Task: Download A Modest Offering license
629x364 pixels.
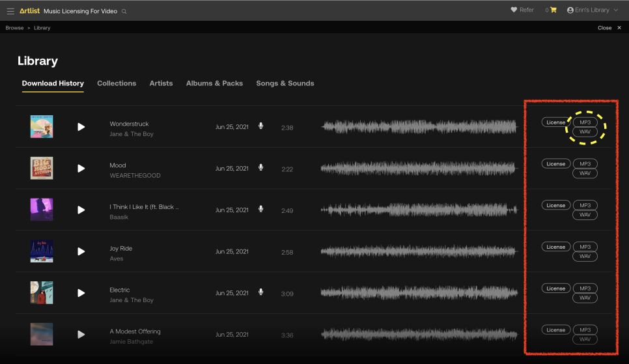Action: [x=555, y=330]
